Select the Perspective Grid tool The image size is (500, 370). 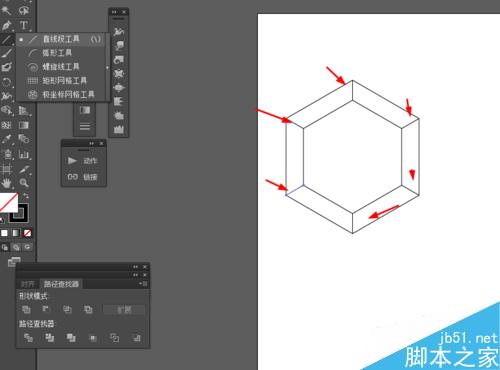tap(23, 110)
